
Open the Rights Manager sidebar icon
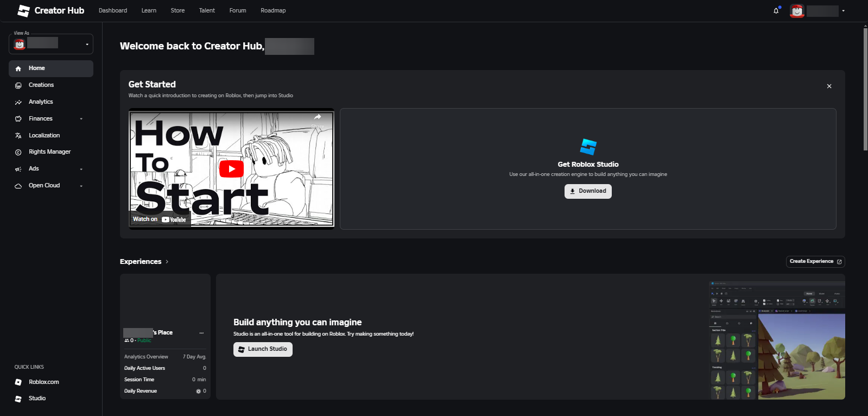pyautogui.click(x=18, y=153)
